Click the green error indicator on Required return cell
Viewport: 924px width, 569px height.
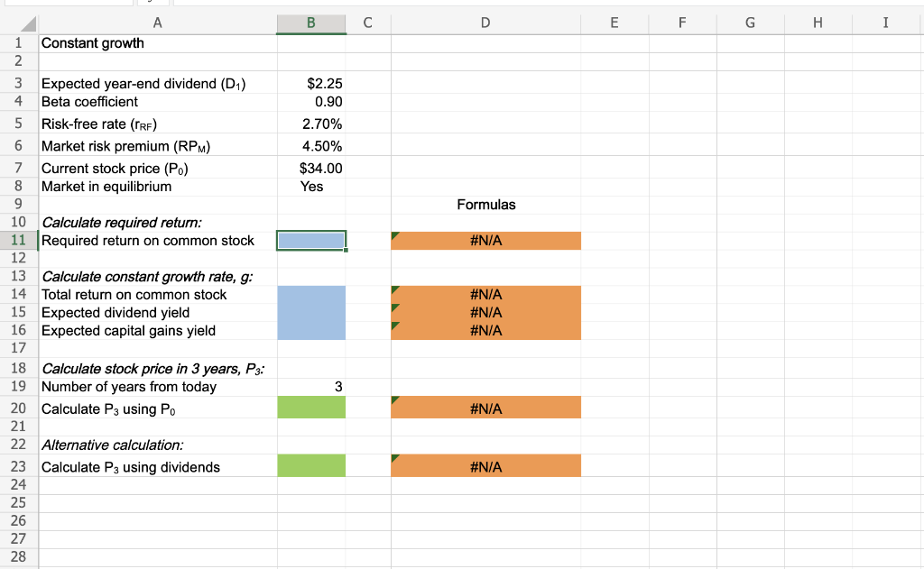point(394,234)
